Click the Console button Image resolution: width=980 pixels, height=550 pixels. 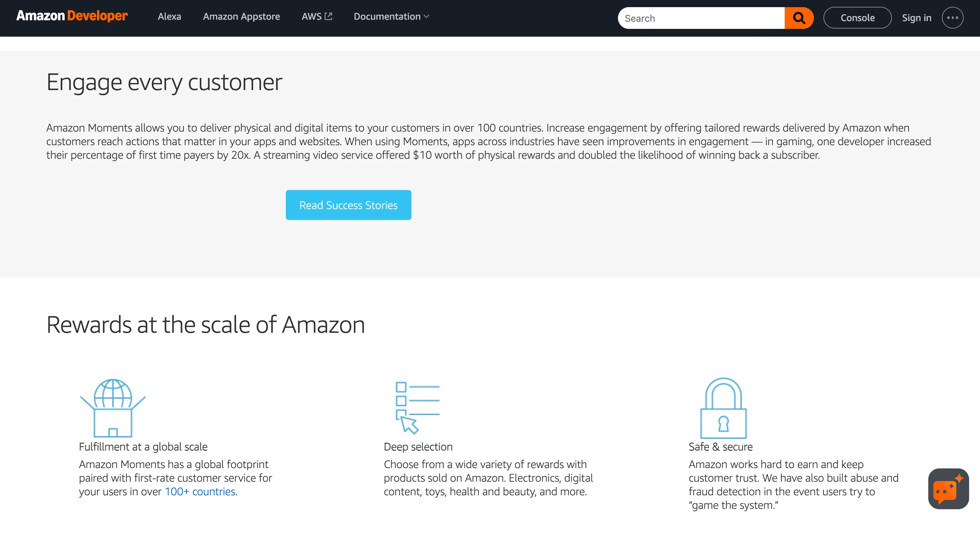click(857, 17)
